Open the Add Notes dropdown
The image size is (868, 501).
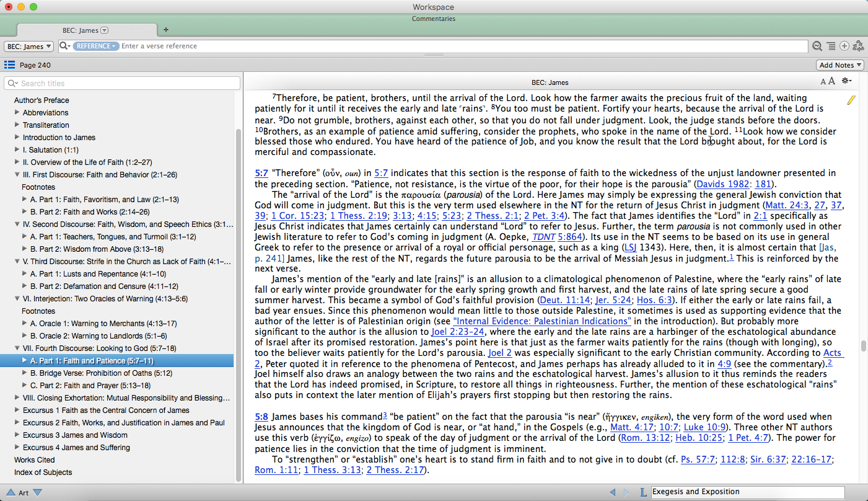[x=840, y=65]
